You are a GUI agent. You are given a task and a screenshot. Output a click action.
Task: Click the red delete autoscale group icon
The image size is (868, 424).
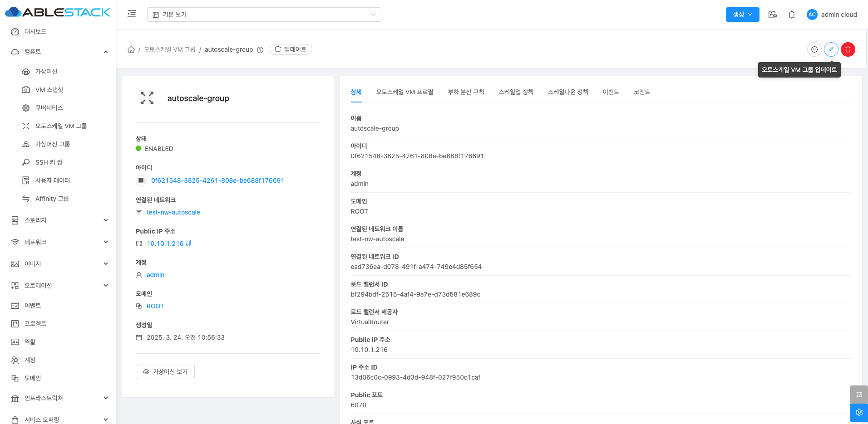(848, 49)
